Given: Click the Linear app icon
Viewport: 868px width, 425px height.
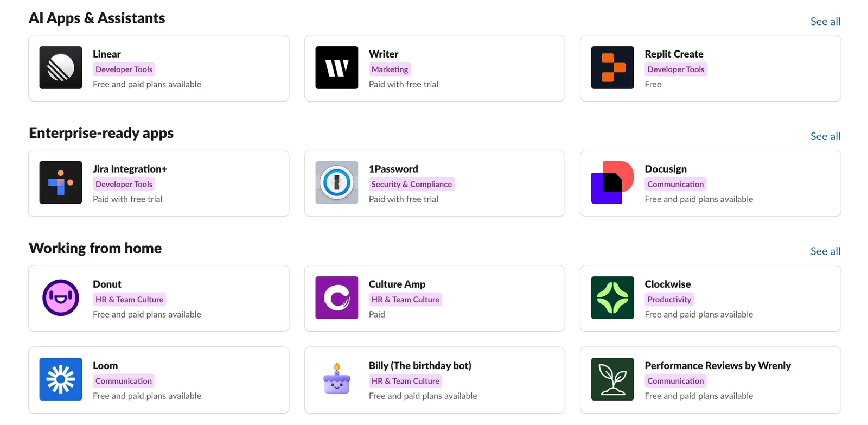Looking at the screenshot, I should tap(60, 67).
